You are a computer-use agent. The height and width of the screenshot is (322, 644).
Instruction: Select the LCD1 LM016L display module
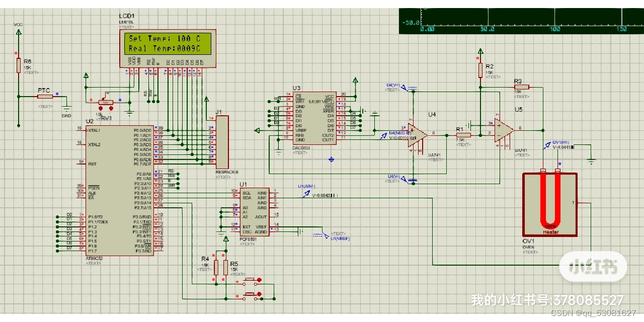click(x=168, y=48)
